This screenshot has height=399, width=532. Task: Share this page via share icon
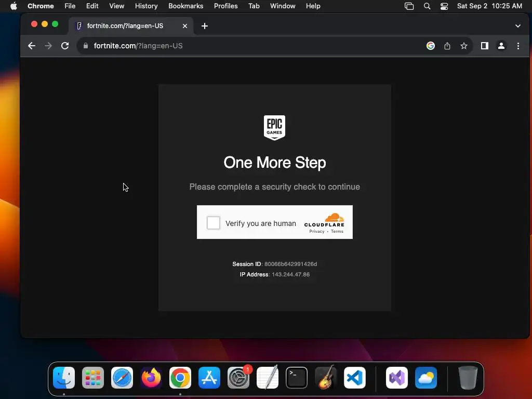point(447,46)
